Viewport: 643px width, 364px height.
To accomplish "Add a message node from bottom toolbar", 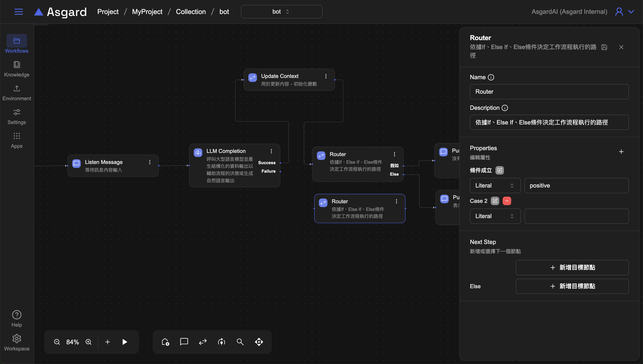I will click(x=184, y=341).
